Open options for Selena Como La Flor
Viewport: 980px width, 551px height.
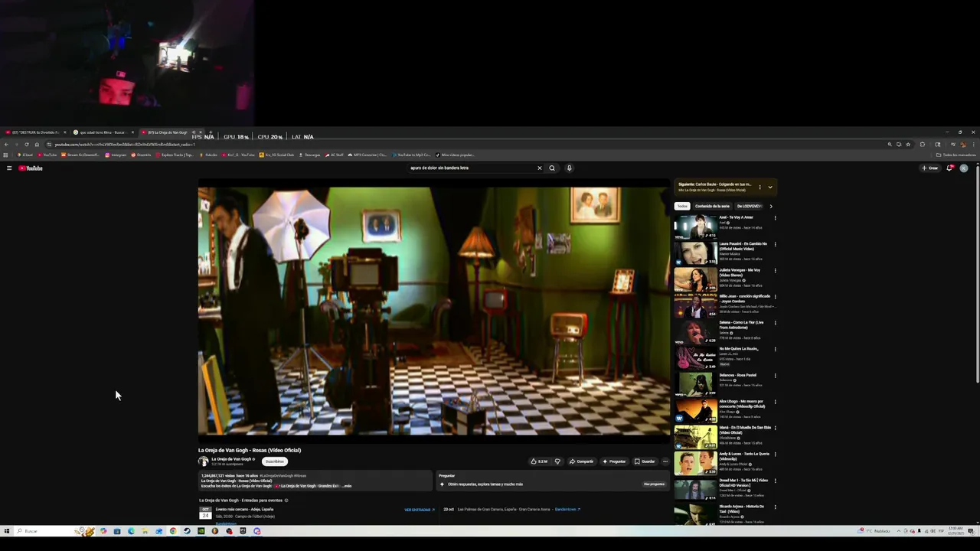pyautogui.click(x=775, y=323)
